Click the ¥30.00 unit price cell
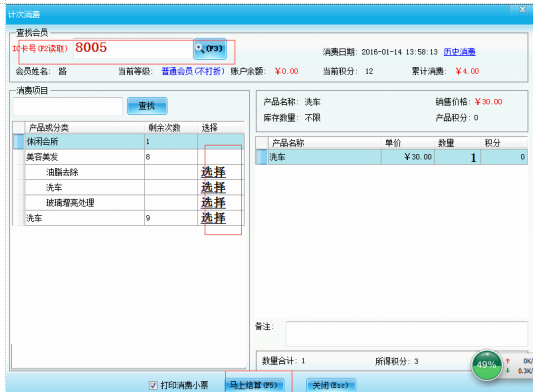 tap(408, 157)
